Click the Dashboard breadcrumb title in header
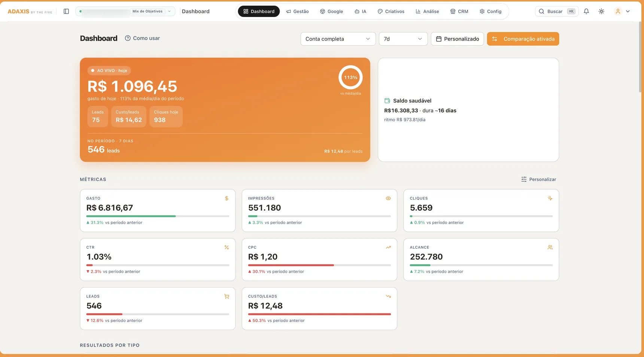Viewport: 644px width, 357px height. point(195,11)
